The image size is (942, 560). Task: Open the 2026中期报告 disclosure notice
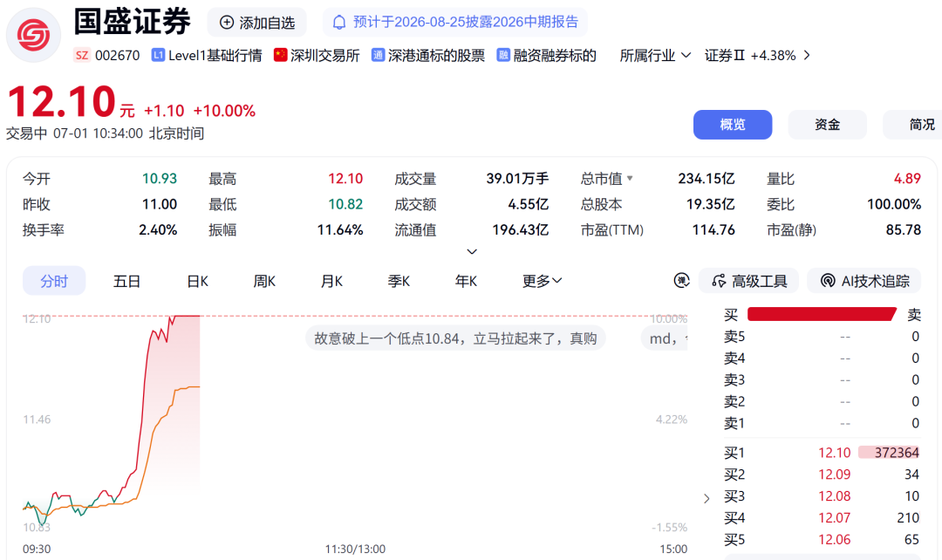coord(455,23)
